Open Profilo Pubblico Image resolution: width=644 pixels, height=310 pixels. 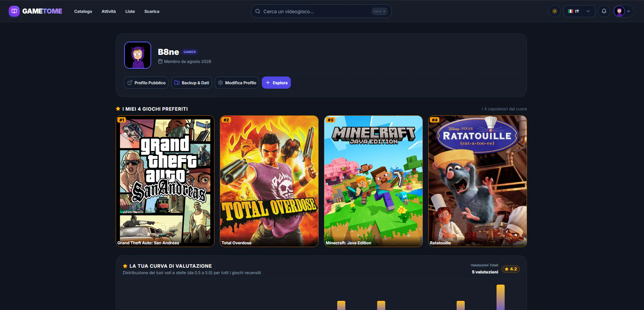click(146, 83)
